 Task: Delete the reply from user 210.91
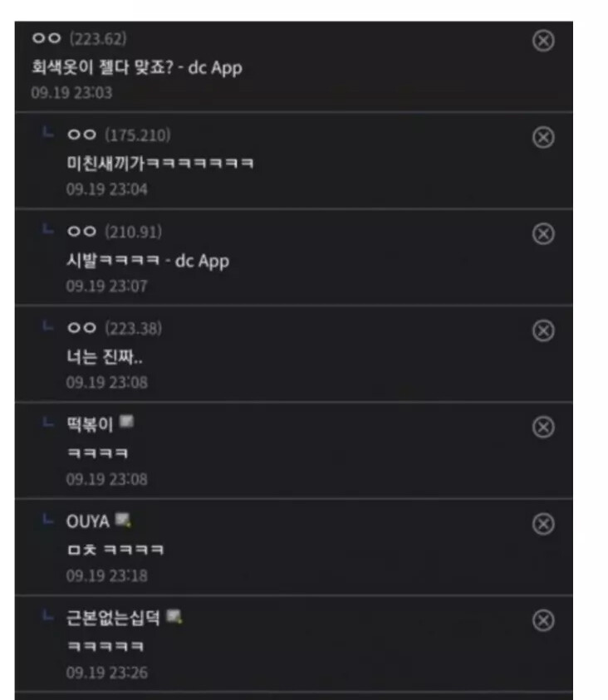pos(543,234)
